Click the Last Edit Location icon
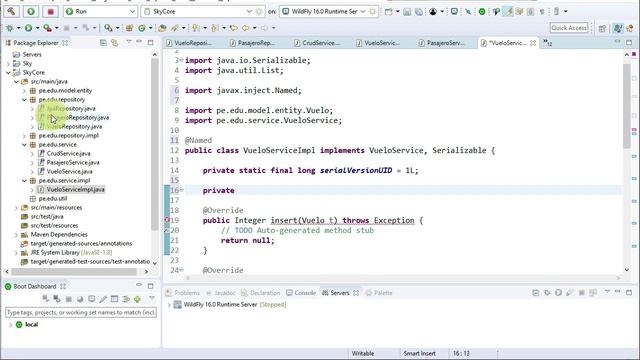The width and height of the screenshot is (640, 360). (x=233, y=28)
